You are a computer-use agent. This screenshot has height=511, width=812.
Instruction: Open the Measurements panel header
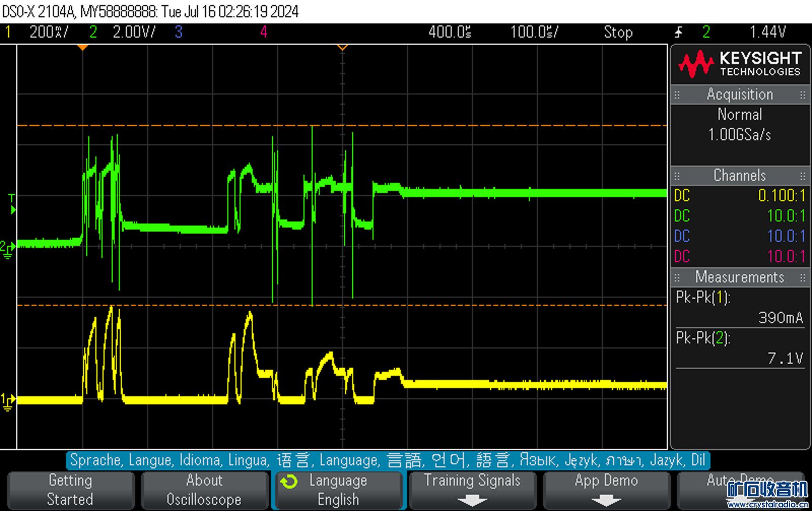click(x=739, y=277)
